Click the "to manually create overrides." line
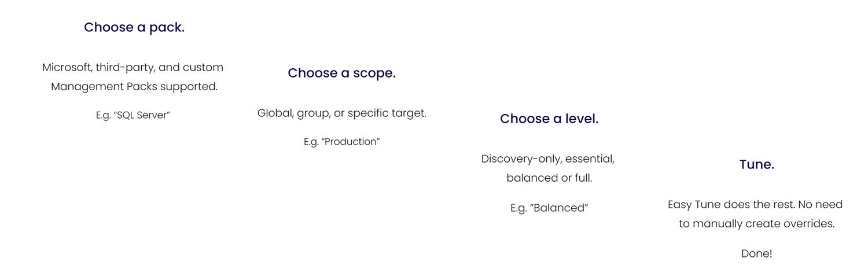This screenshot has width=868, height=276. (x=757, y=224)
